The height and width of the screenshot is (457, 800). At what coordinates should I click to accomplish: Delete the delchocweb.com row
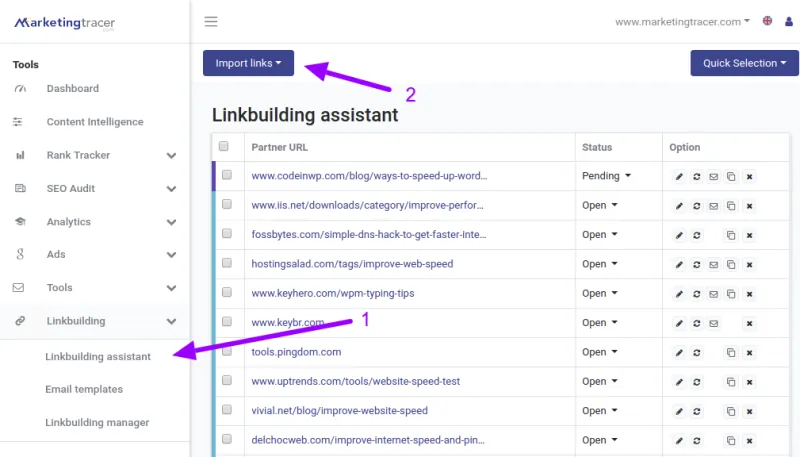pyautogui.click(x=749, y=441)
